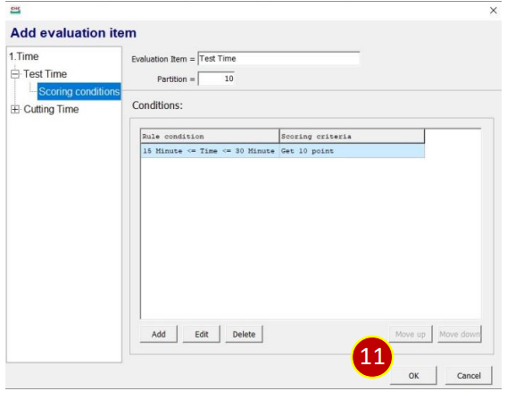
Task: Confirm with the OK button
Action: (413, 376)
